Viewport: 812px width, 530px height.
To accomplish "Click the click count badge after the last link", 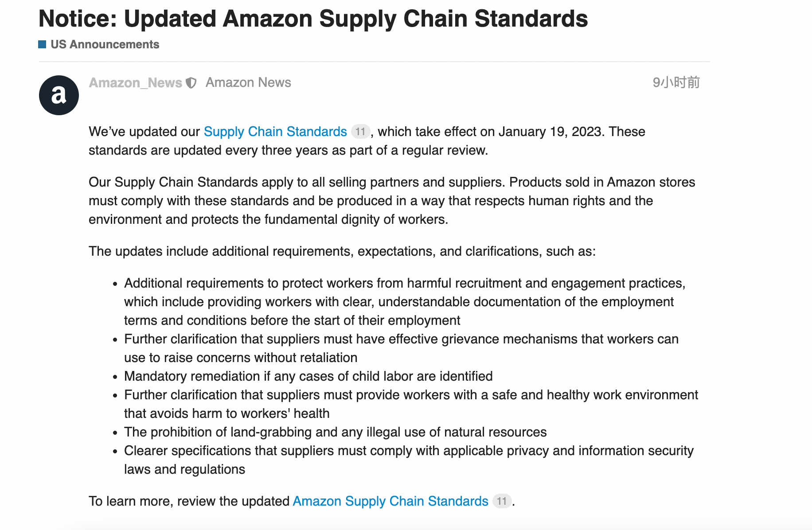I will (502, 501).
